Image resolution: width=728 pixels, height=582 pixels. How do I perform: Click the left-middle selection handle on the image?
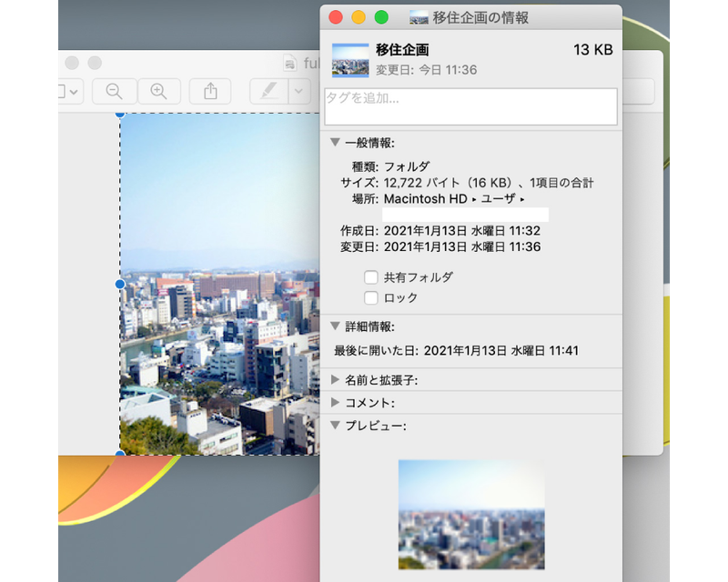(120, 284)
